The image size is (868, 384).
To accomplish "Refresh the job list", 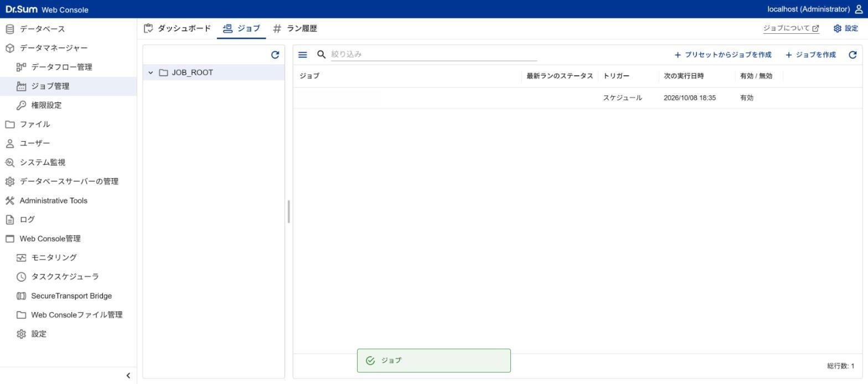I will pos(852,55).
